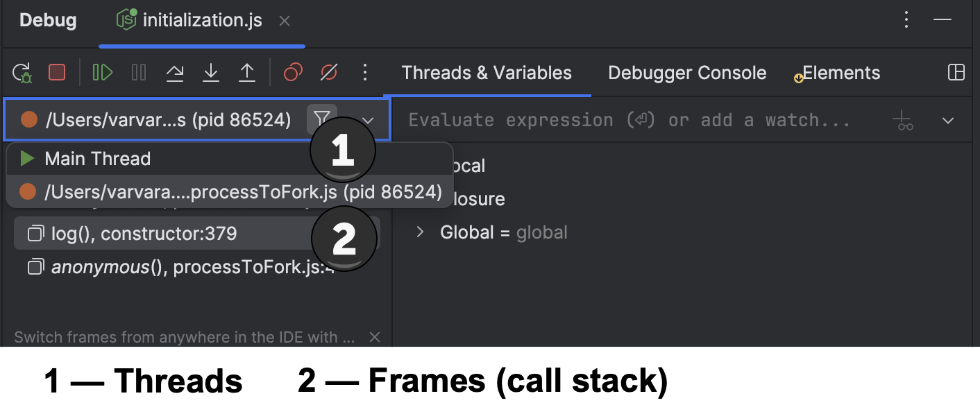Viewport: 980px width, 405px height.
Task: Click the Step Into icon
Action: [x=211, y=72]
